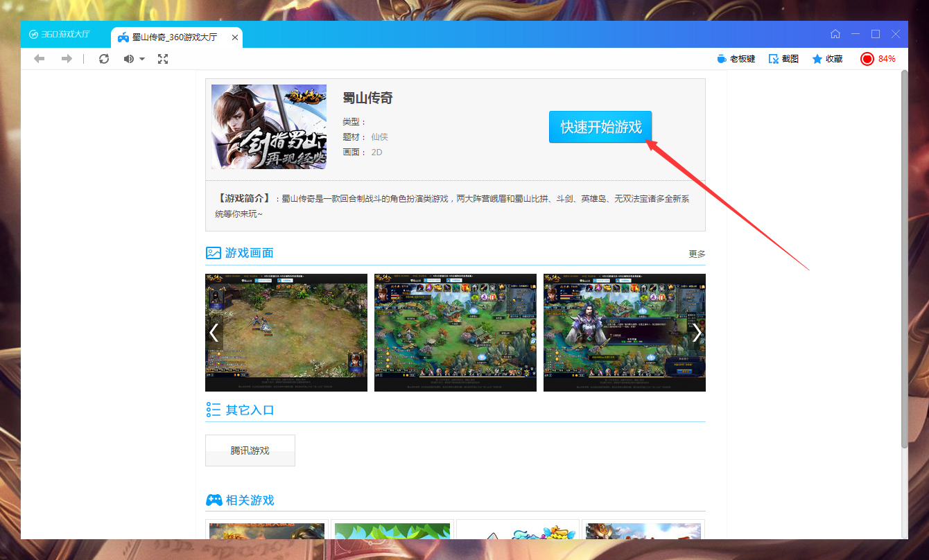Add the game to 收藏 favorites
This screenshot has height=560, width=929.
pyautogui.click(x=827, y=59)
